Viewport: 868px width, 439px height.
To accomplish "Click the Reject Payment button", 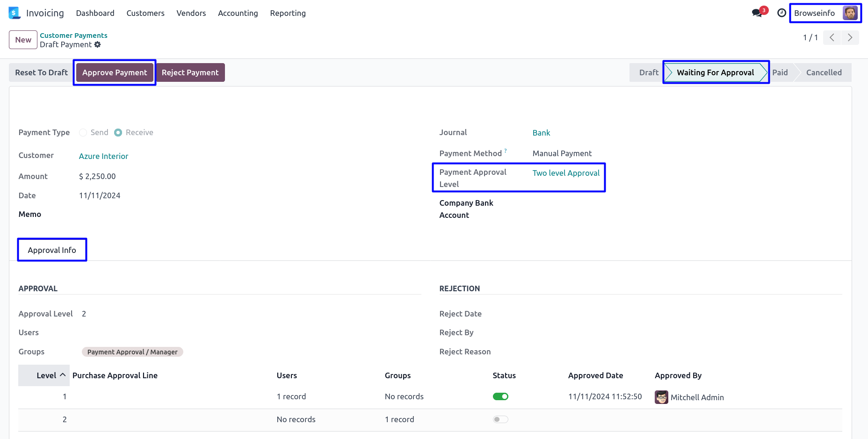I will click(x=190, y=72).
